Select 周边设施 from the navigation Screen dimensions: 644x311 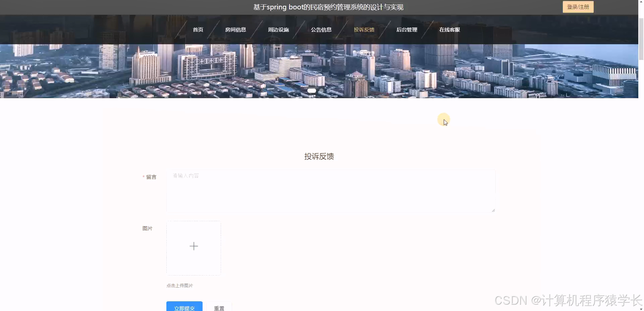[x=278, y=29]
